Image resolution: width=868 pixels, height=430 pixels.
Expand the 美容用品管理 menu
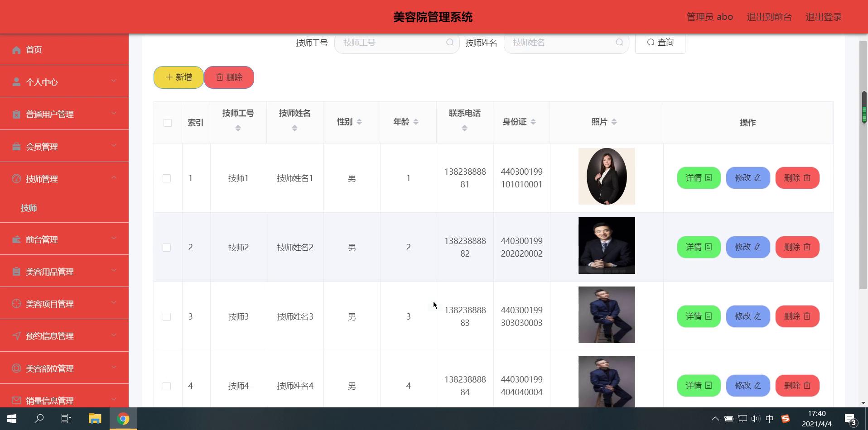[64, 272]
